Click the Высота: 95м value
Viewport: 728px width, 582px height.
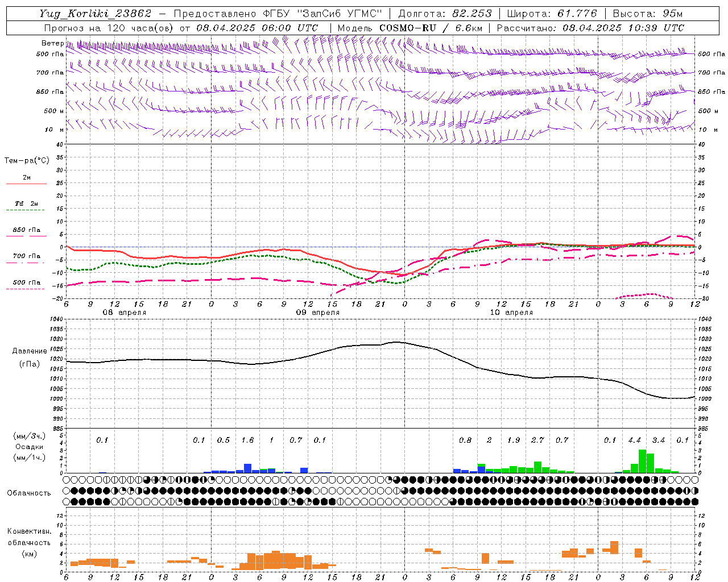[648, 14]
